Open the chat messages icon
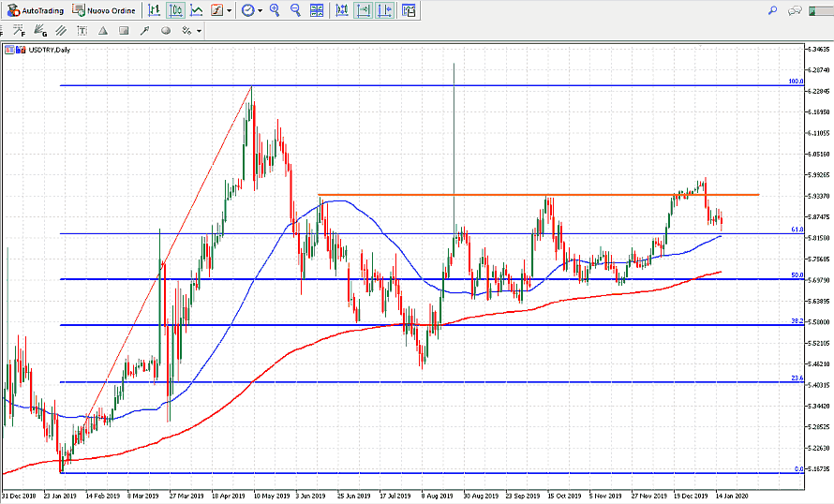 click(796, 10)
